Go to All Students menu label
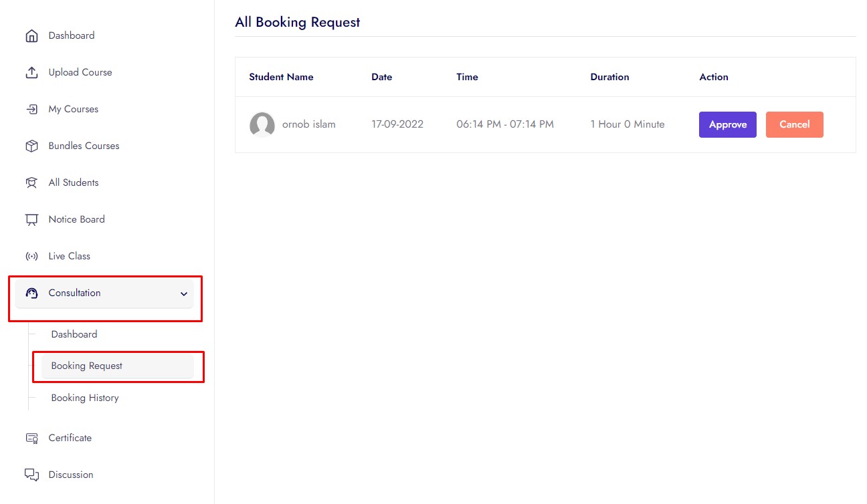This screenshot has width=867, height=504. coord(74,182)
